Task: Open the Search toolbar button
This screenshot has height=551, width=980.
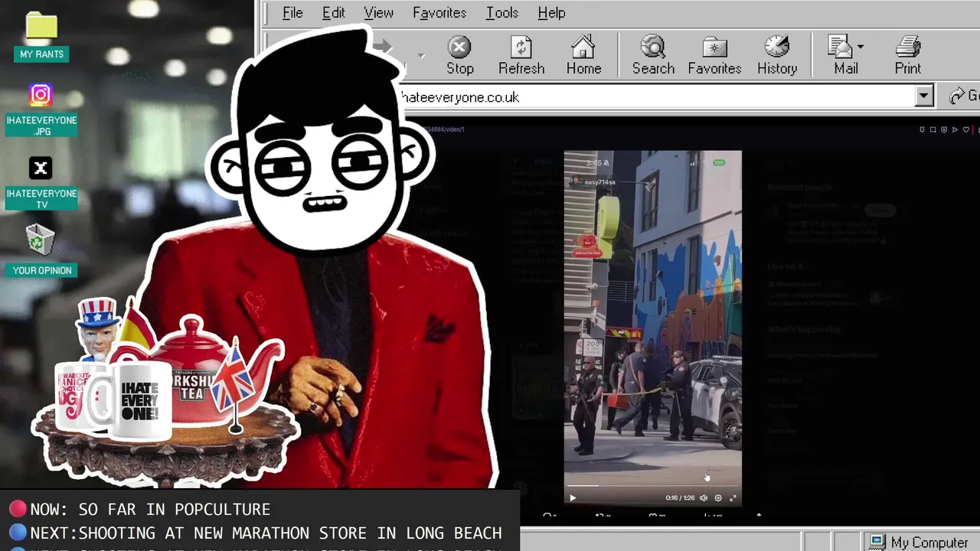Action: (x=653, y=55)
